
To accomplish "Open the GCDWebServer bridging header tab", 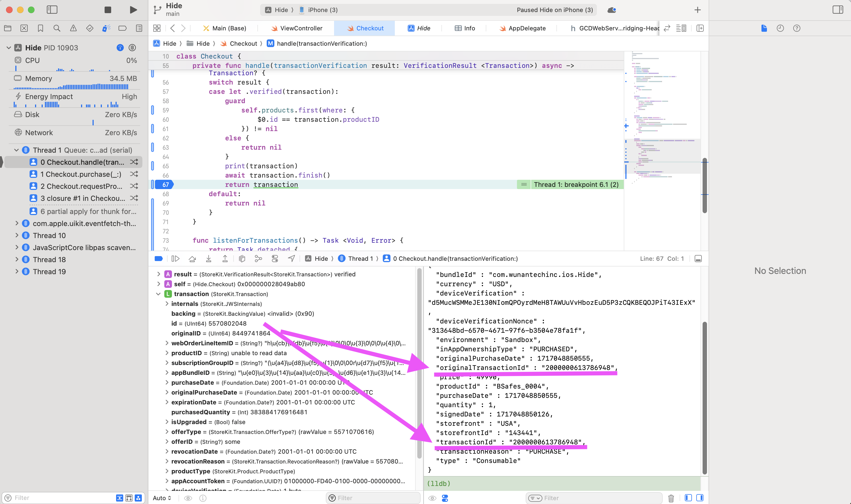I will 615,28.
